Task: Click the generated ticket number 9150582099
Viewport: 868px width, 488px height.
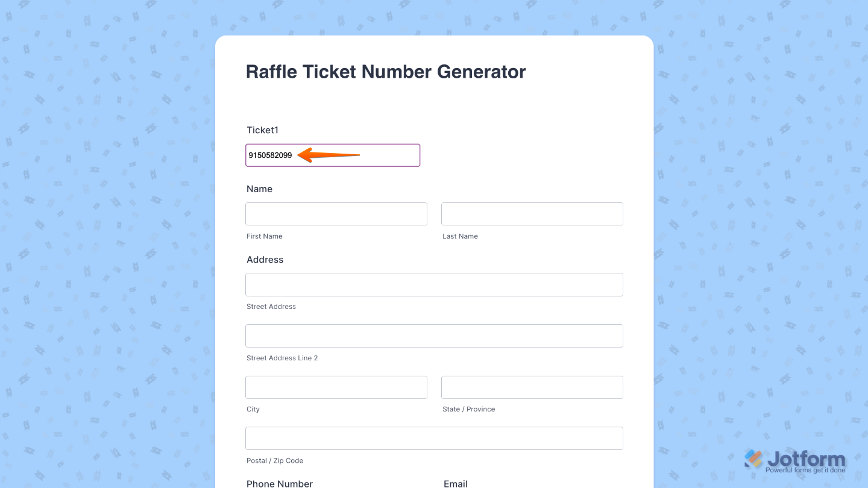Action: click(x=269, y=155)
